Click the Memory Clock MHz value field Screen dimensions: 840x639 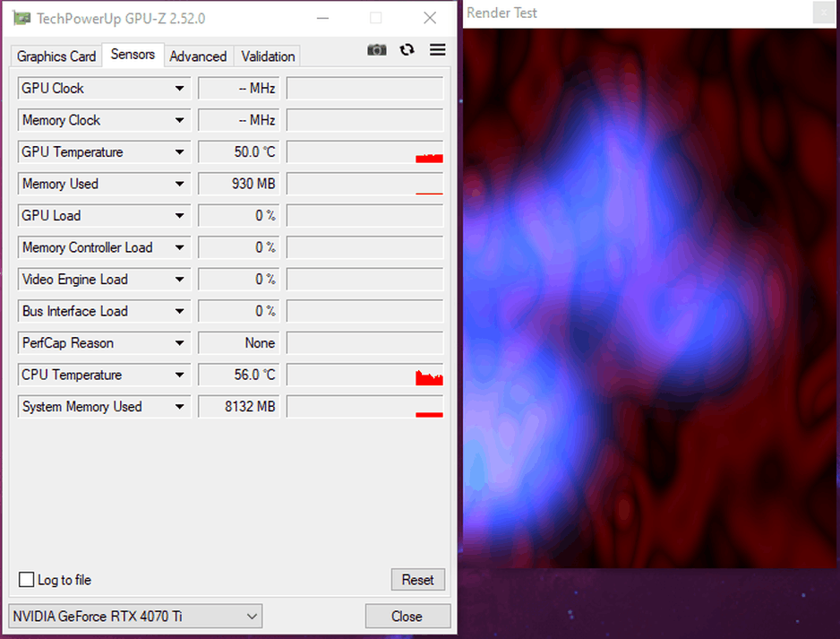coord(239,120)
